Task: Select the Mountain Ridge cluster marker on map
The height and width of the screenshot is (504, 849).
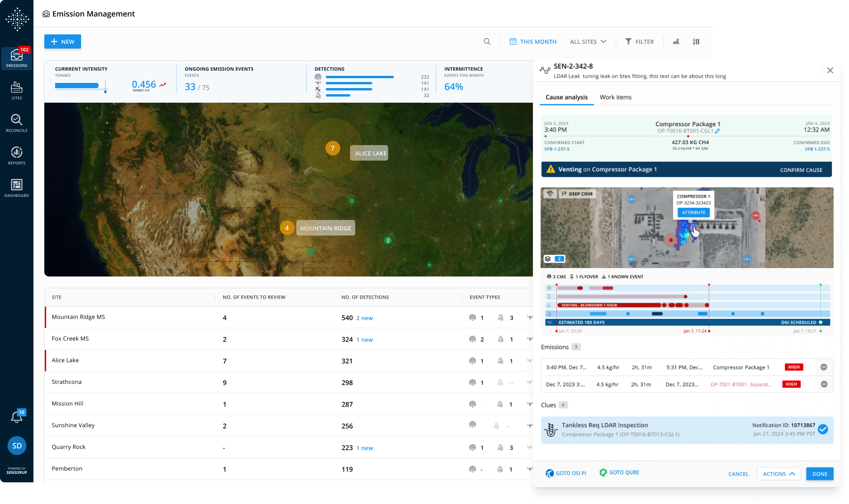Action: (x=287, y=228)
